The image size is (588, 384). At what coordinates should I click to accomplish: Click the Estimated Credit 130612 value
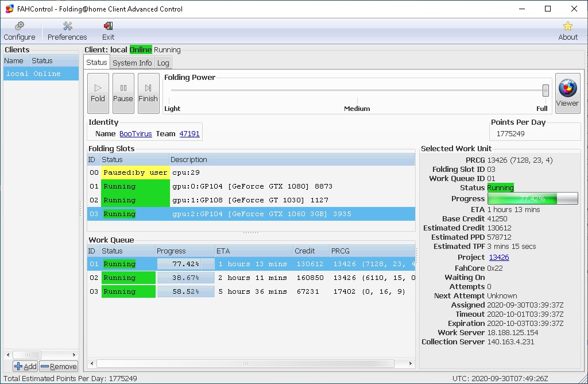[x=499, y=228]
